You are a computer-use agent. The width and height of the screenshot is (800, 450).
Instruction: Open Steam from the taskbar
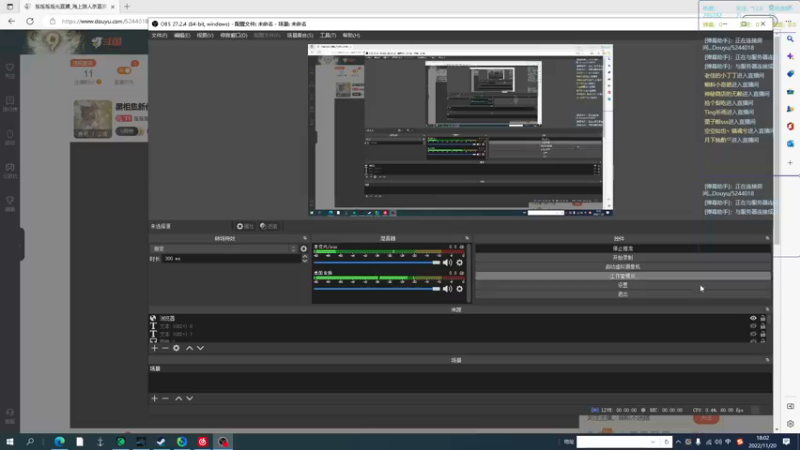pyautogui.click(x=161, y=442)
